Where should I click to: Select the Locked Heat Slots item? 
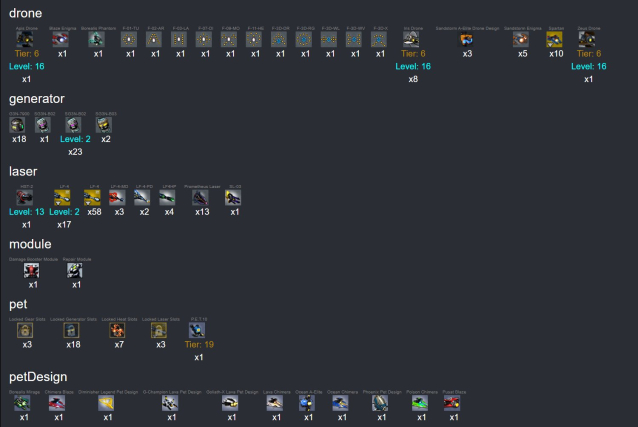click(x=119, y=330)
